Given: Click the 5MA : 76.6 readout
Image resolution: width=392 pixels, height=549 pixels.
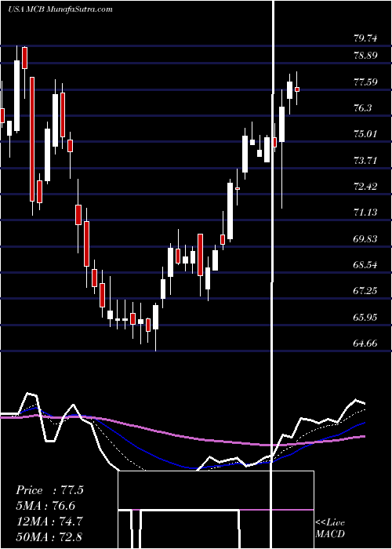Looking at the screenshot, I should click(x=45, y=506).
